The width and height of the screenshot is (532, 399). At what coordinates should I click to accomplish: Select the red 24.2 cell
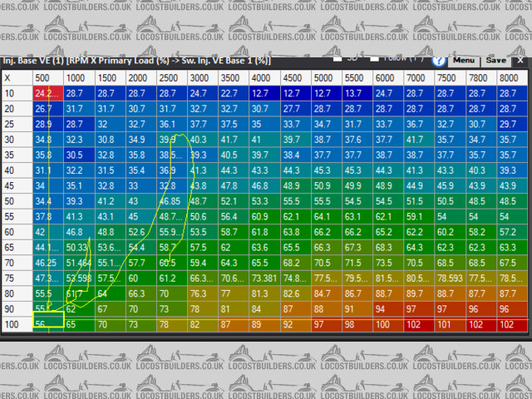pos(47,94)
